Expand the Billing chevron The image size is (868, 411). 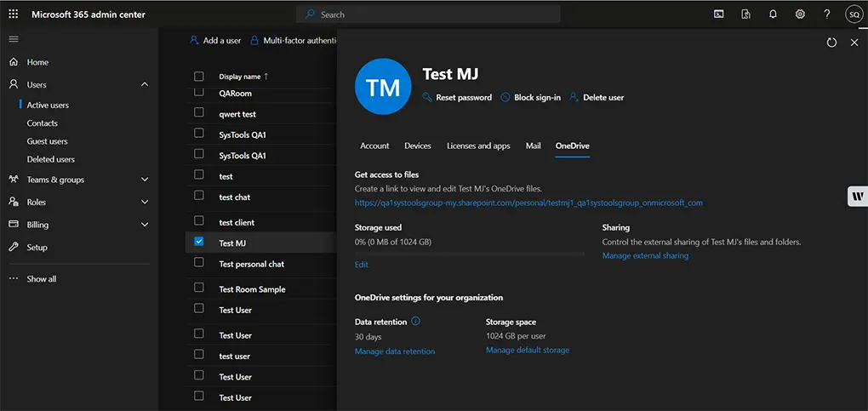[x=145, y=225]
